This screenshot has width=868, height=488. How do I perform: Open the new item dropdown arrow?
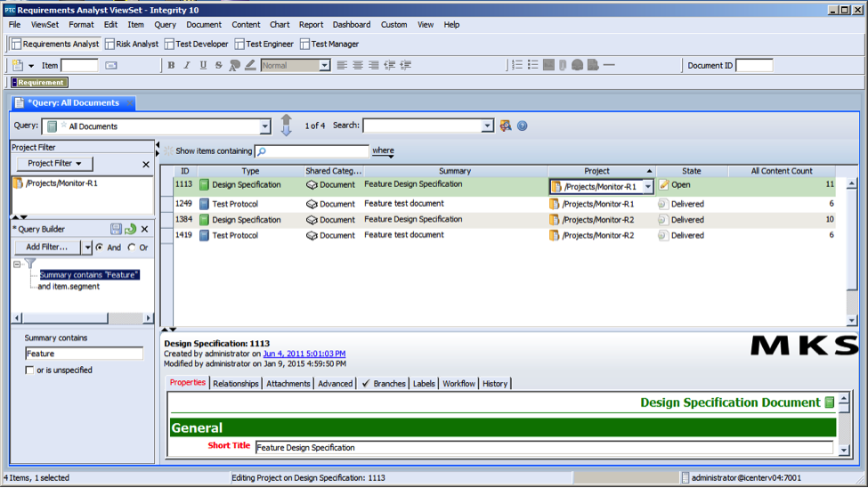click(31, 66)
